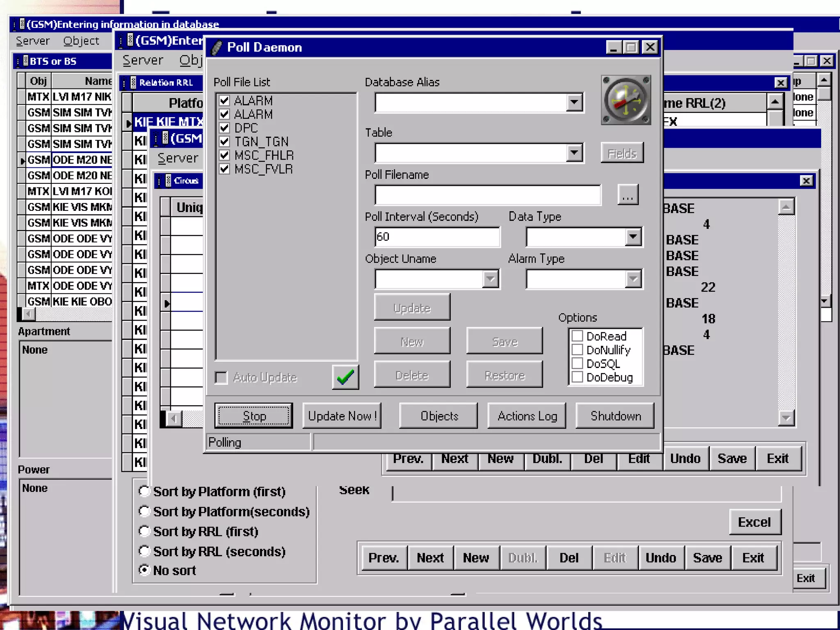Select Sort by Platform (first) radio
This screenshot has height=630, width=840.
click(144, 491)
